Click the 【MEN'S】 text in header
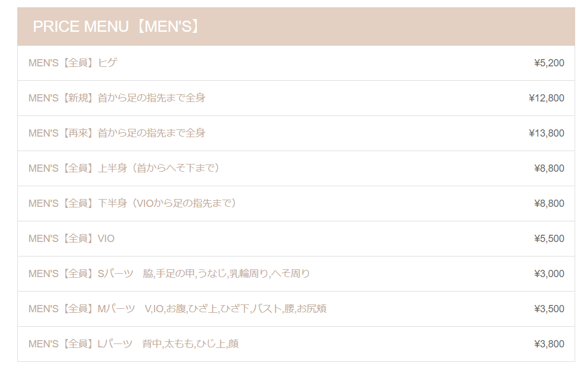 (x=167, y=27)
